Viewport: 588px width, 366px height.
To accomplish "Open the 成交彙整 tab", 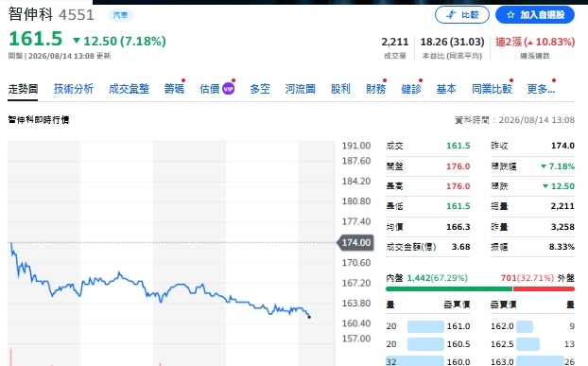I will 129,89.
